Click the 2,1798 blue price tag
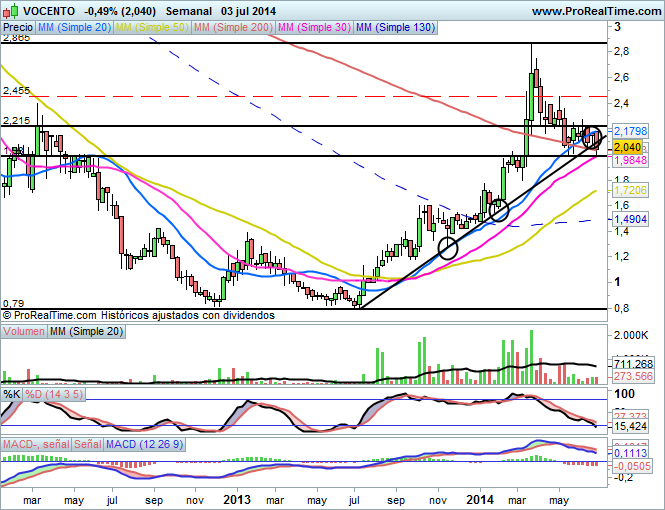 coord(629,131)
